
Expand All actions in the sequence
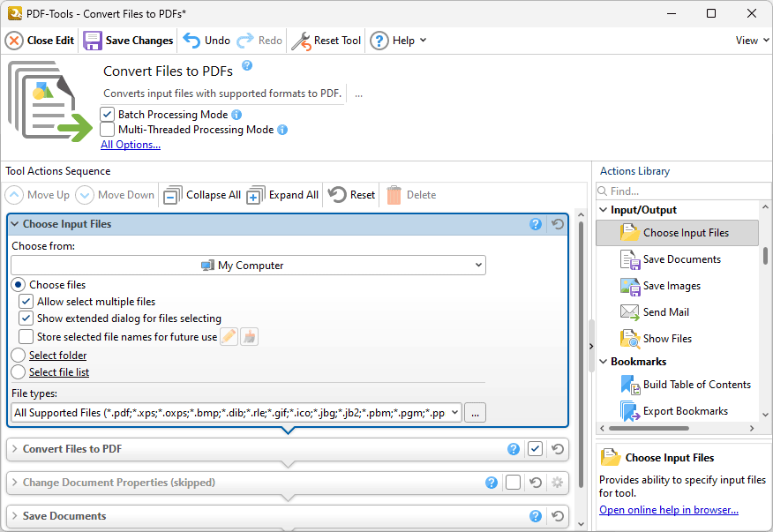[x=282, y=195]
